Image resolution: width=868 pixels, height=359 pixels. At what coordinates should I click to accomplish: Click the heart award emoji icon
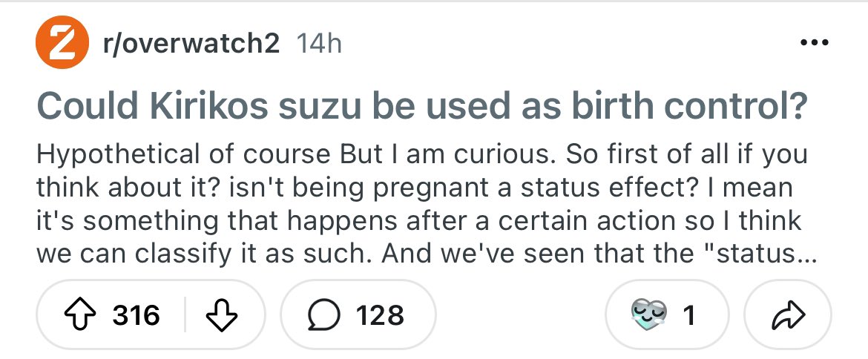point(645,315)
